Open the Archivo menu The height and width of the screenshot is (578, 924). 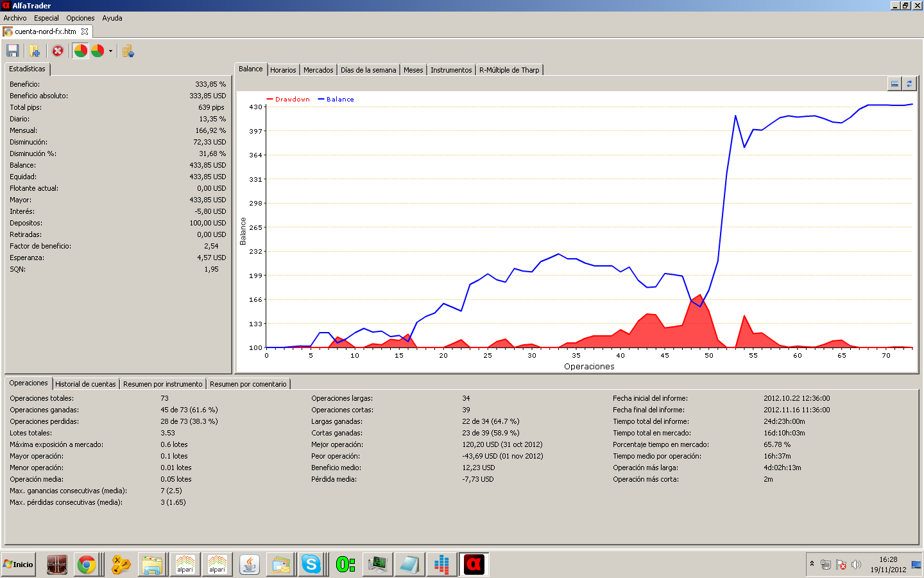click(15, 18)
